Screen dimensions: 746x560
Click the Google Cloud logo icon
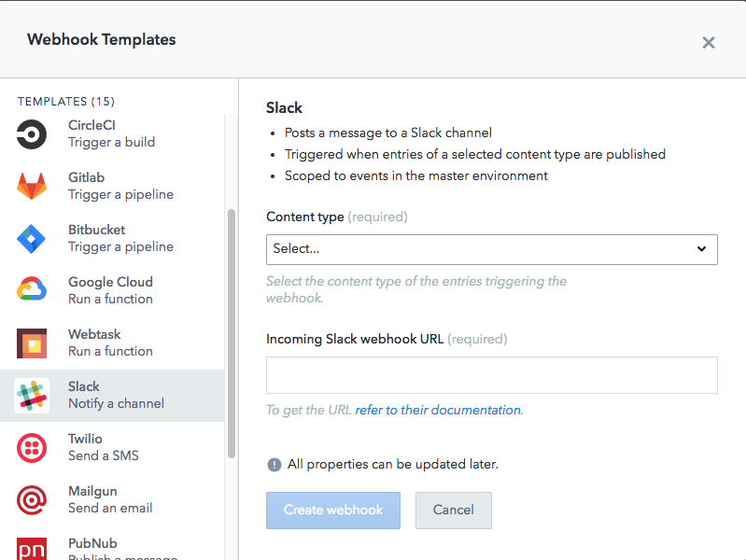click(32, 290)
